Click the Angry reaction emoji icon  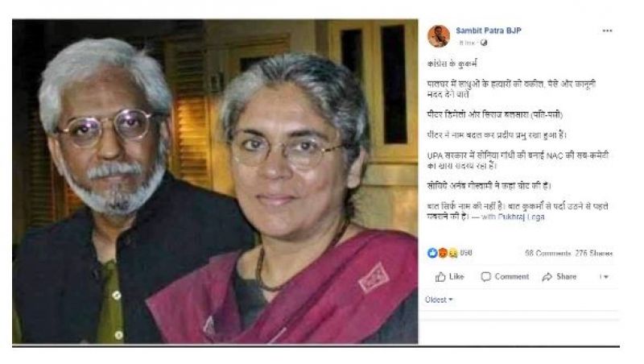pyautogui.click(x=442, y=253)
